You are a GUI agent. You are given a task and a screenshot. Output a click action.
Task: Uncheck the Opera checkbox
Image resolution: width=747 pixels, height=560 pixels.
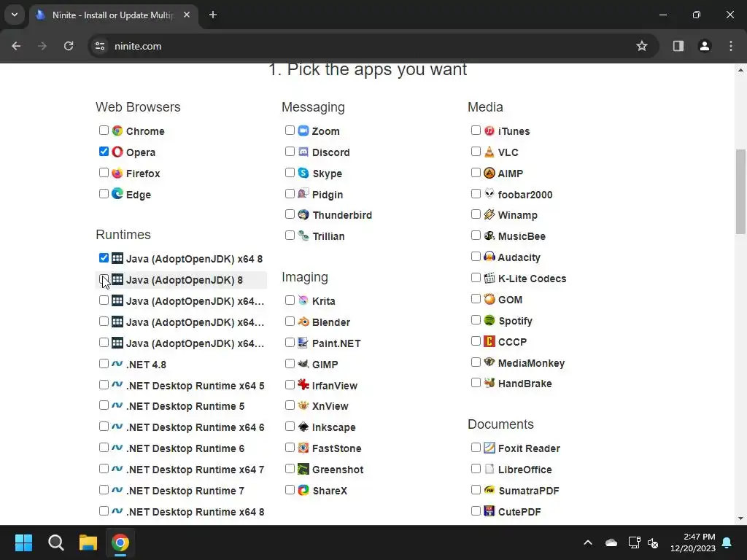pos(104,152)
